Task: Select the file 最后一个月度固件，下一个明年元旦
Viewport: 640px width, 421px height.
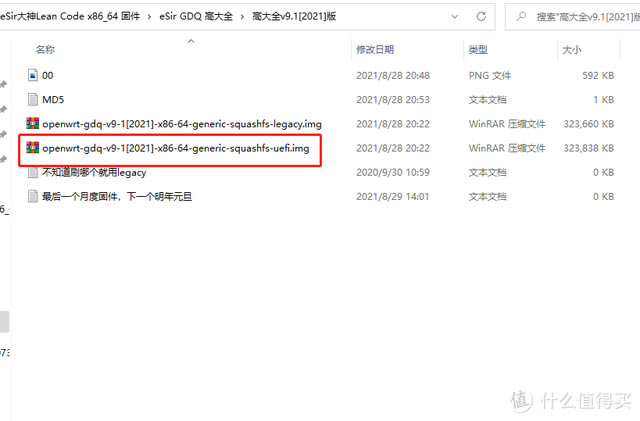Action: [117, 196]
